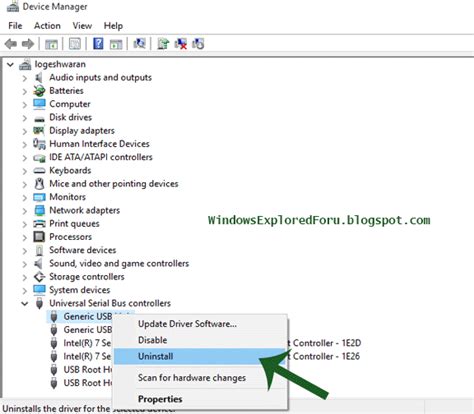Click the Help question mark toolbar icon
The image size is (474, 414).
click(98, 44)
